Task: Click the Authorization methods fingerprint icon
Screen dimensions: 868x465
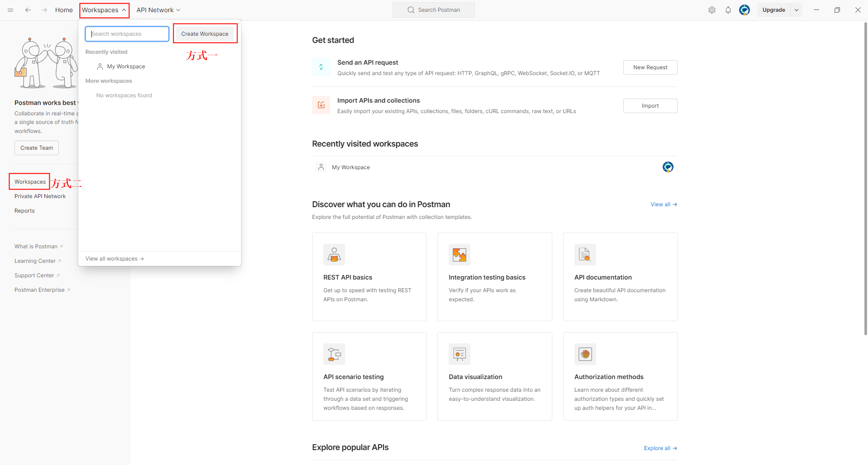Action: point(585,354)
